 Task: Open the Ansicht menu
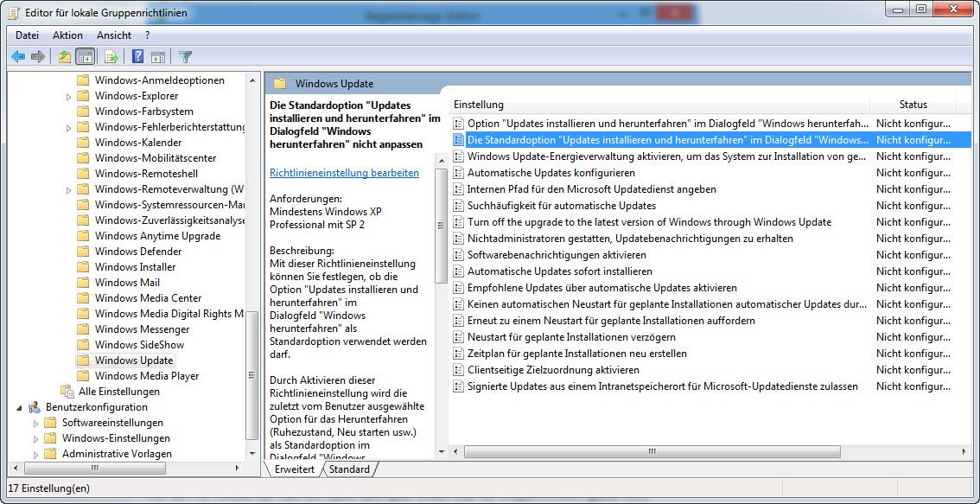[x=114, y=35]
